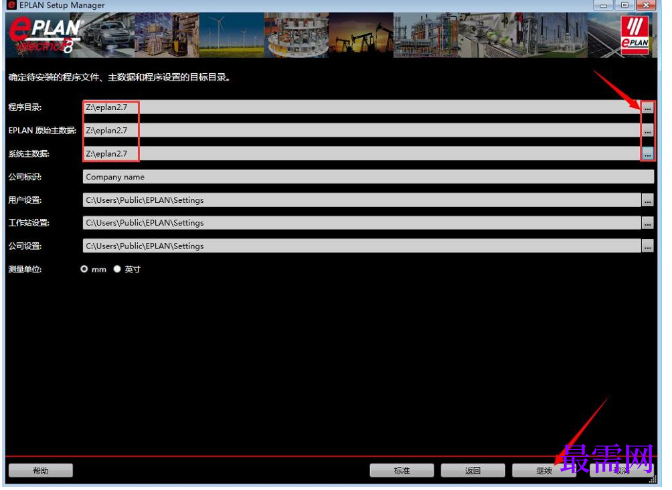Viewport: 672px width, 490px height.
Task: Open browse button for EPLAN 原始主数据 path
Action: (647, 131)
